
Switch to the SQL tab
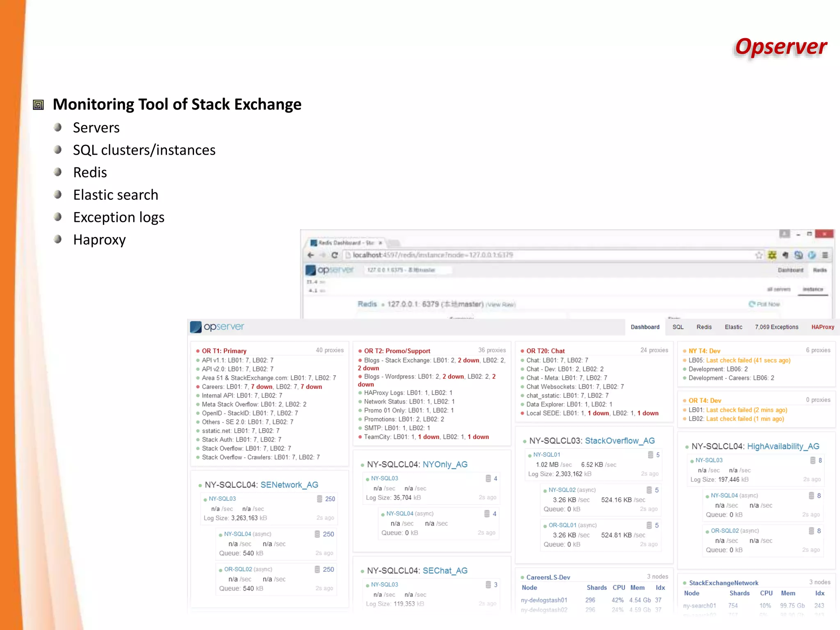(678, 327)
